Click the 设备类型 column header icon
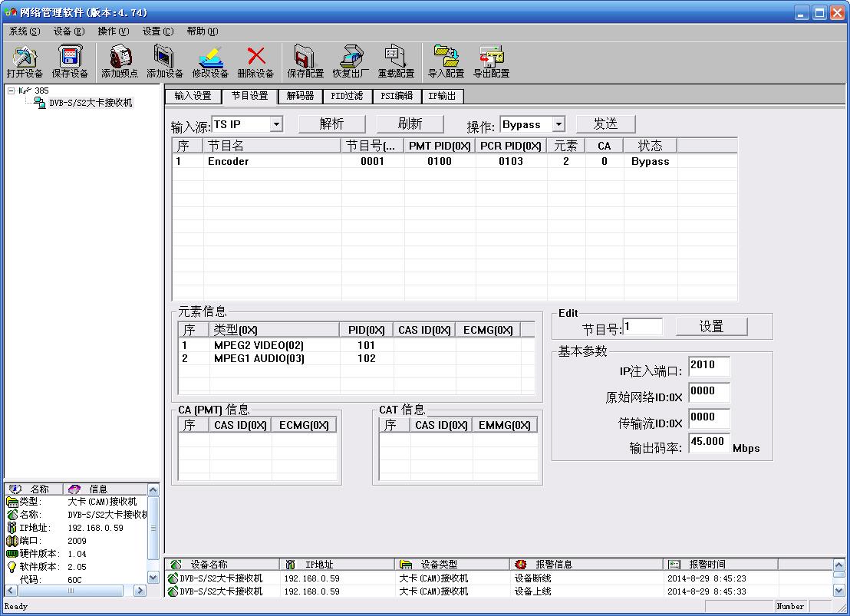 coord(406,565)
